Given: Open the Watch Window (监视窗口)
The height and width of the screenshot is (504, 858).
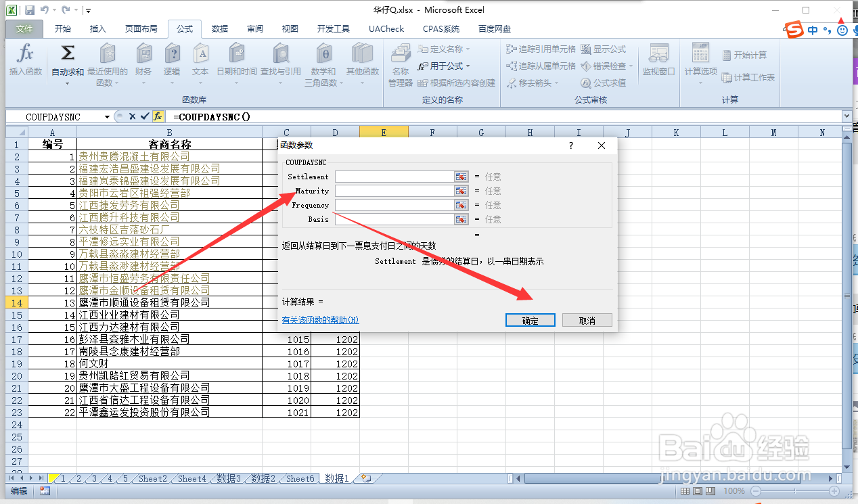Looking at the screenshot, I should [658, 60].
